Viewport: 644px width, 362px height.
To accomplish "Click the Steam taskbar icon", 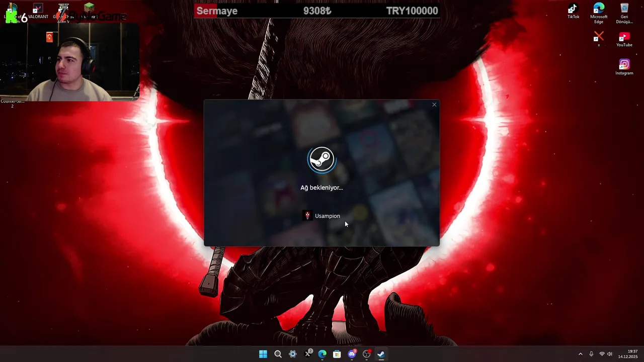I will pyautogui.click(x=381, y=354).
